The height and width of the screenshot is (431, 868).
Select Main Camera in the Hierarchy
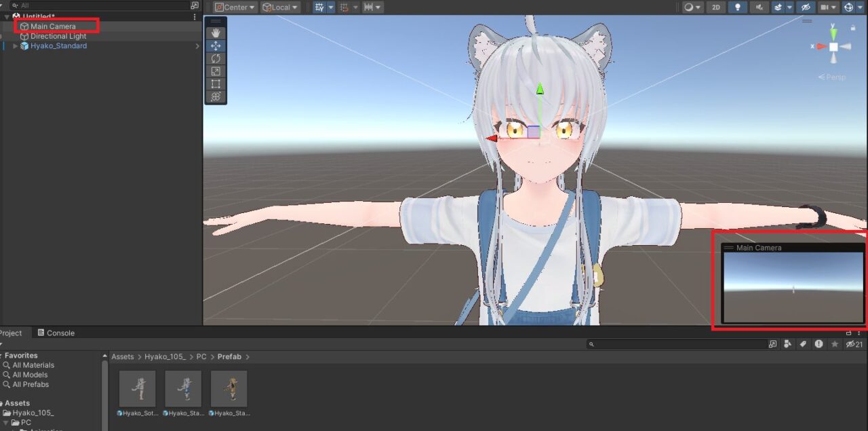click(53, 26)
